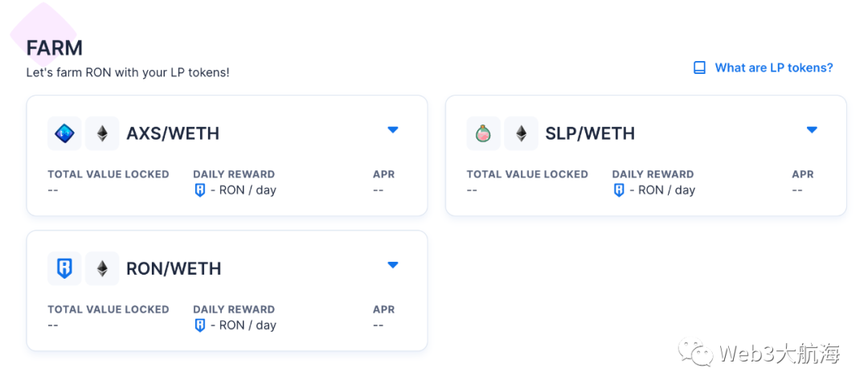Click the AXS/WETH pair title
Image resolution: width=868 pixels, height=392 pixels.
(x=173, y=133)
